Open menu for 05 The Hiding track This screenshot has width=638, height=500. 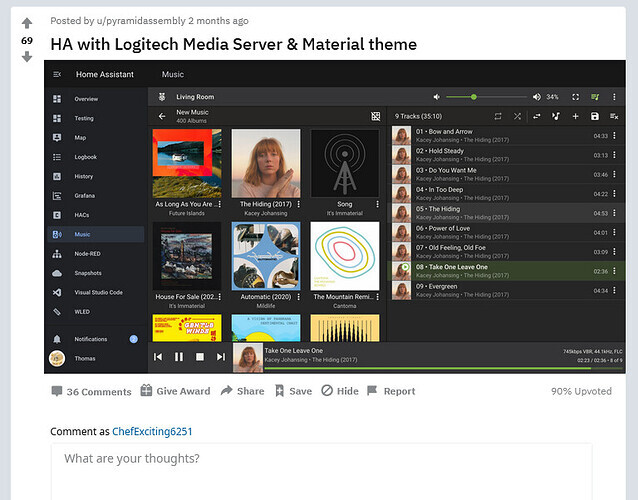(x=614, y=213)
